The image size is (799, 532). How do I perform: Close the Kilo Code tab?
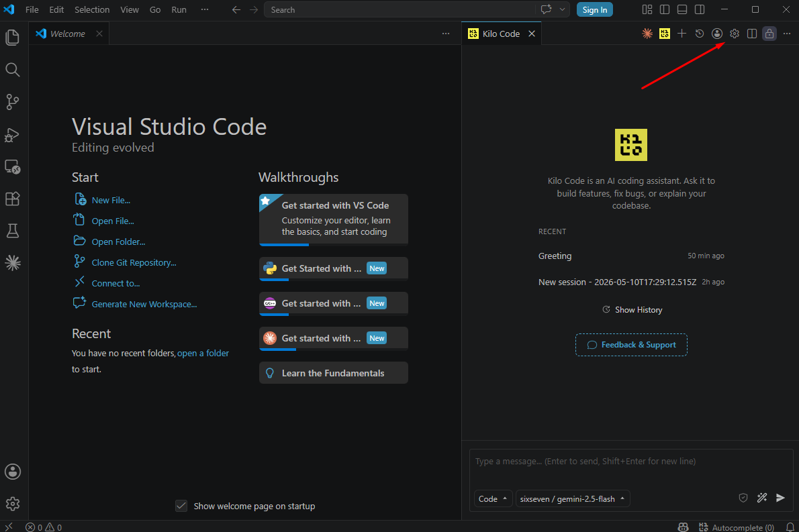(532, 34)
